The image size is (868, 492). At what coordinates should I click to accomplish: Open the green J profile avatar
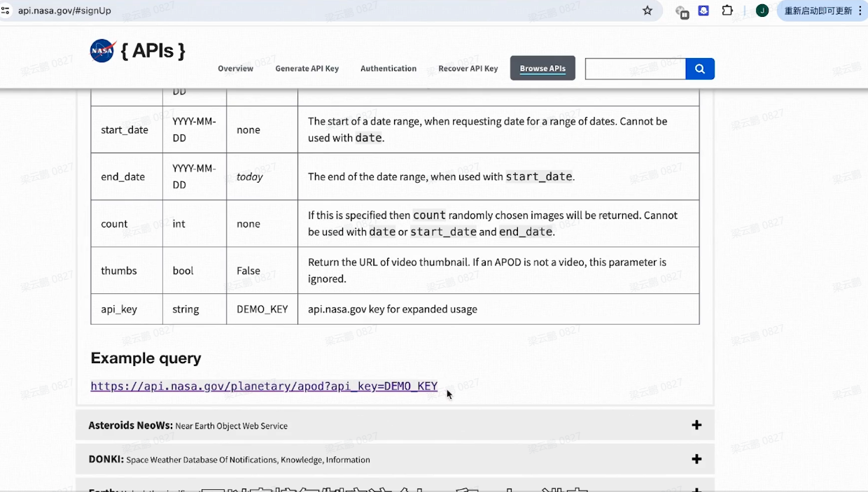(762, 10)
